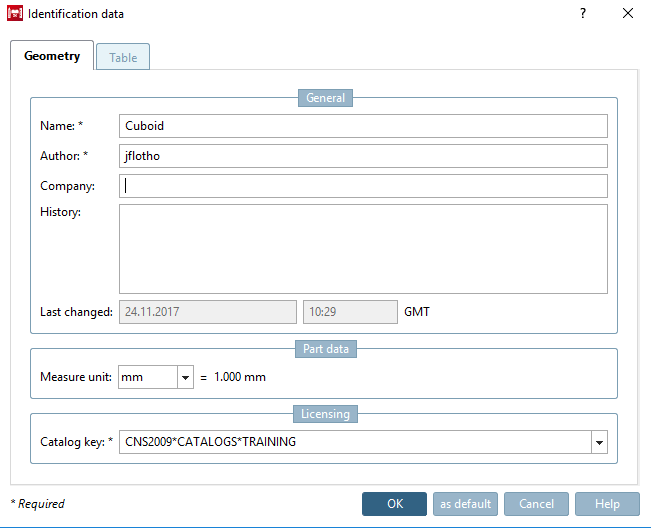Click the Name field containing Cuboid
Viewport: 651px width, 528px height.
pos(363,126)
